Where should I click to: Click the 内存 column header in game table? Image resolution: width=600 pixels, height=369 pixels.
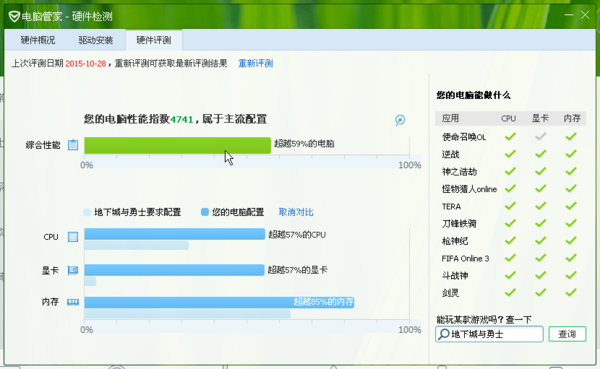(x=572, y=118)
